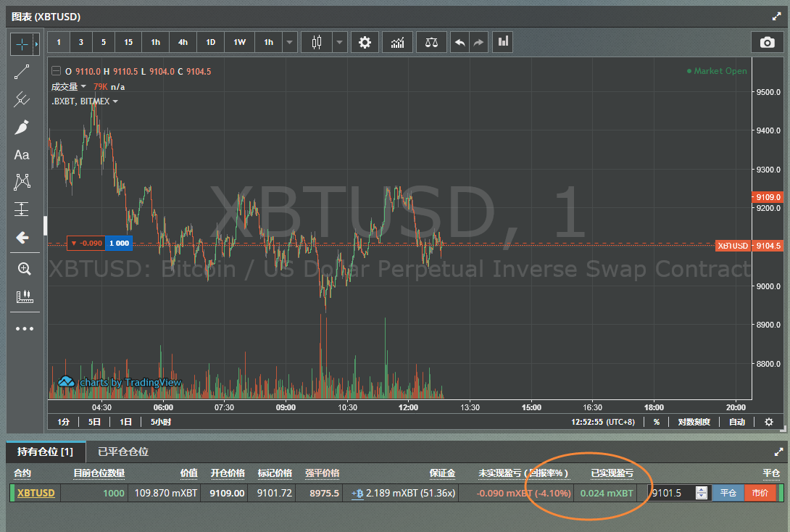
Task: Click the margin adjust +B icon
Action: click(357, 493)
